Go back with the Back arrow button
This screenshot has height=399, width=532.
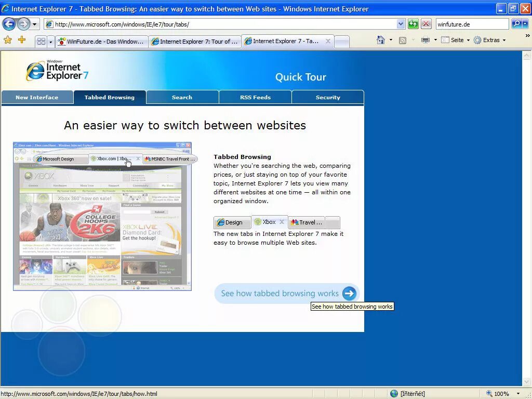pos(9,24)
